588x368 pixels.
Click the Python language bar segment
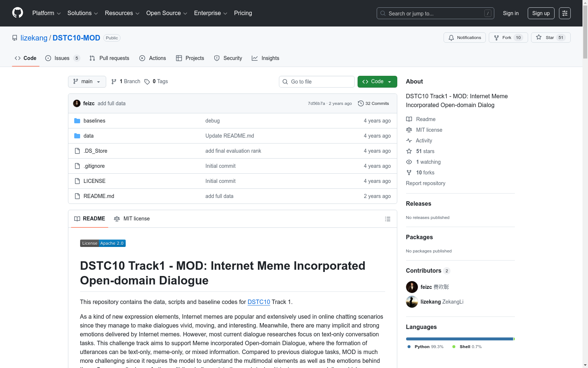pos(459,339)
